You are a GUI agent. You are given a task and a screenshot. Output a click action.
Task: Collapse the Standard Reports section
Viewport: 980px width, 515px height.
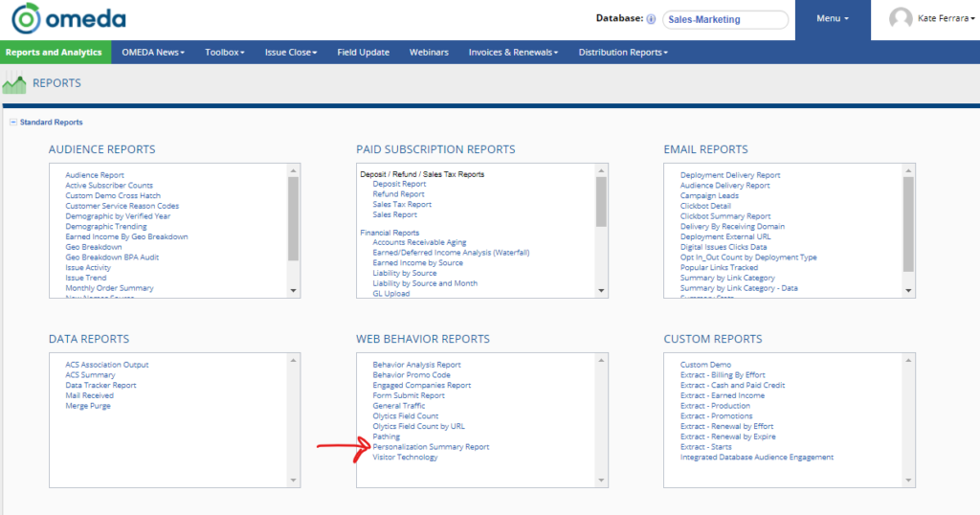click(12, 123)
